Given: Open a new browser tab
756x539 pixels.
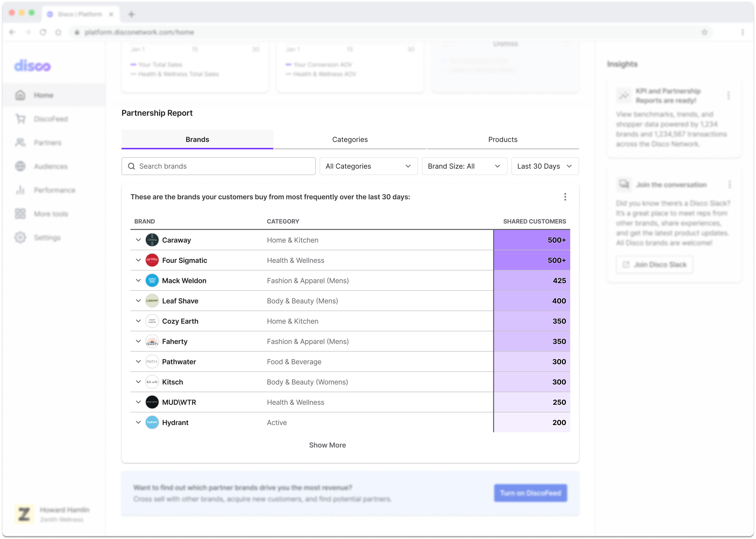Looking at the screenshot, I should [131, 14].
